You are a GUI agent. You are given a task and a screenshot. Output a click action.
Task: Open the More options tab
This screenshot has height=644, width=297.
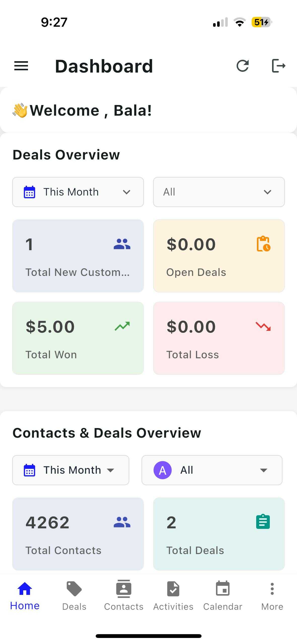272,596
